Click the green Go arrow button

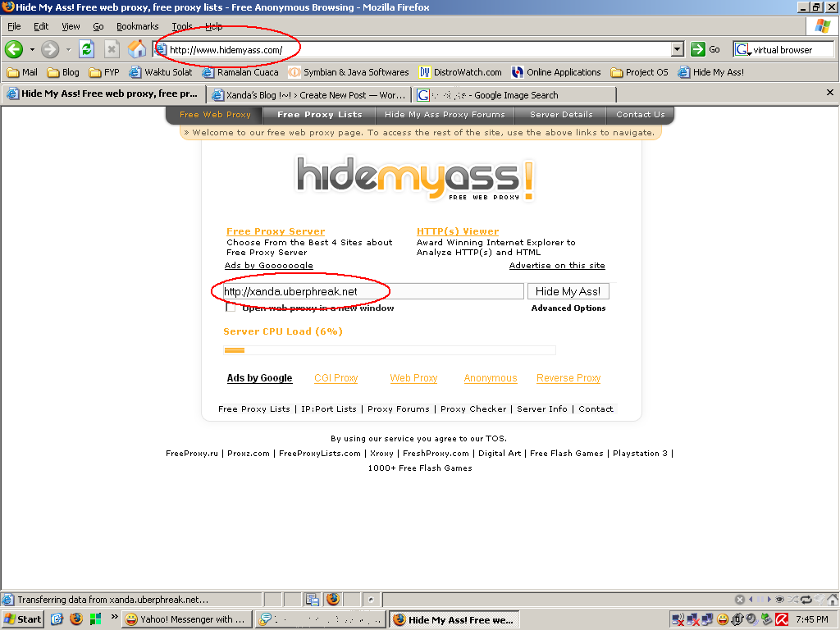coord(697,49)
